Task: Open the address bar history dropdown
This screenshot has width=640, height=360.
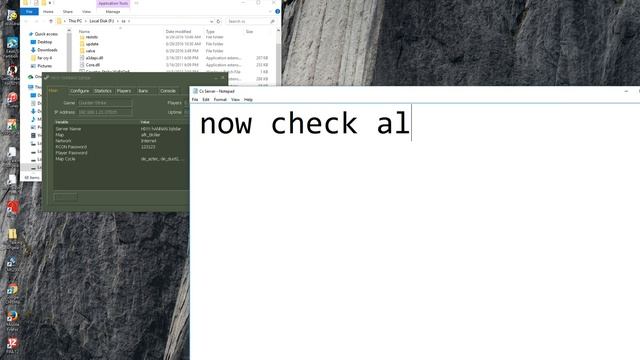Action: point(211,21)
